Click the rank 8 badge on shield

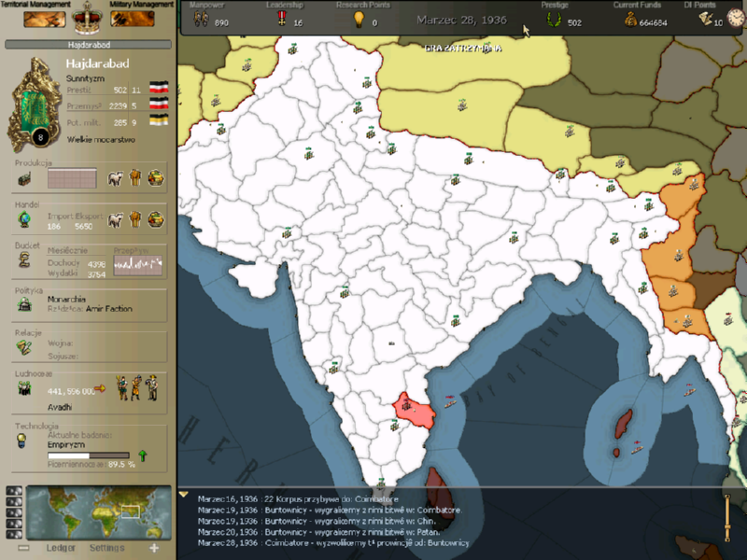point(40,137)
